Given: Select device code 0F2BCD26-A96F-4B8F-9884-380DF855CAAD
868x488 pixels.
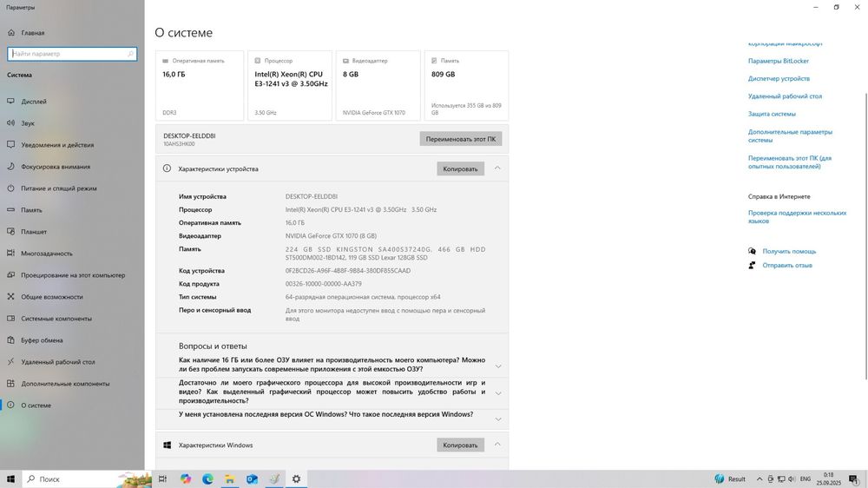Looking at the screenshot, I should pos(348,271).
